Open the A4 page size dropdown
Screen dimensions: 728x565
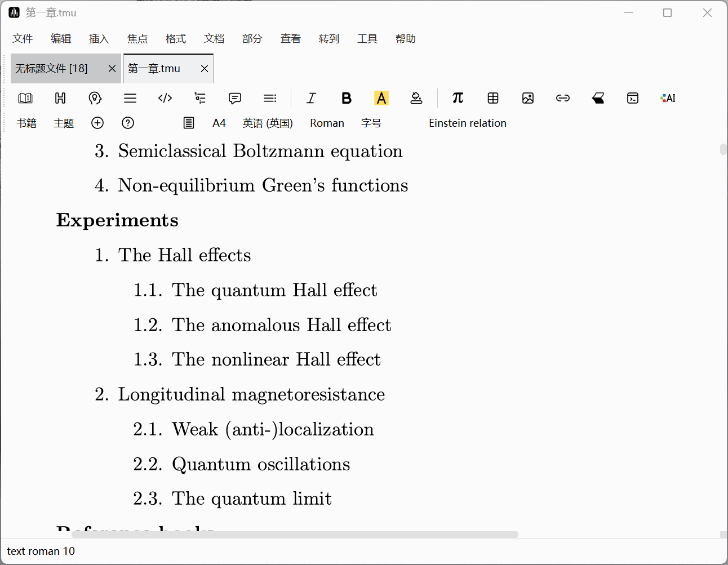tap(219, 123)
